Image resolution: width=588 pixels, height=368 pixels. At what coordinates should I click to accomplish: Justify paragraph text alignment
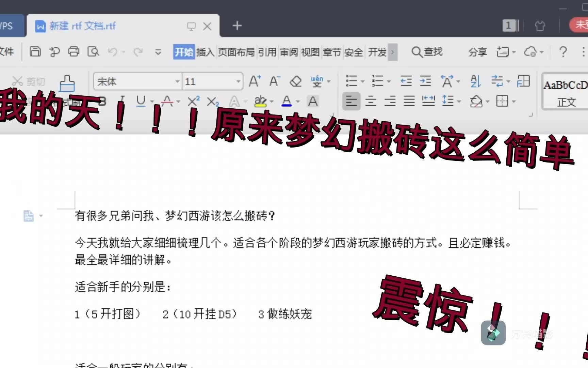click(x=409, y=101)
